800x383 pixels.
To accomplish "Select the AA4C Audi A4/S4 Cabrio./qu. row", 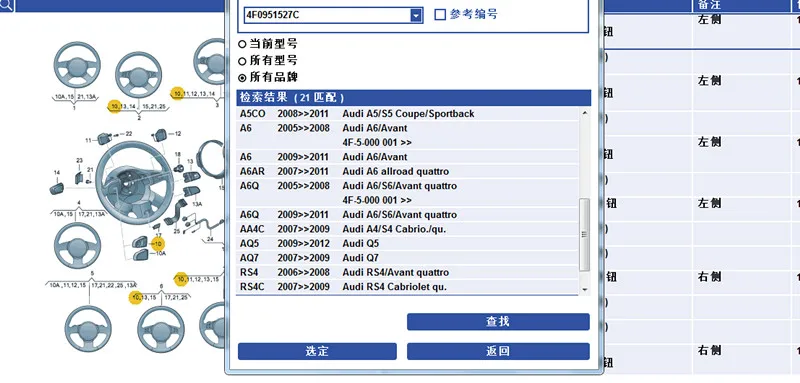I will coord(408,229).
